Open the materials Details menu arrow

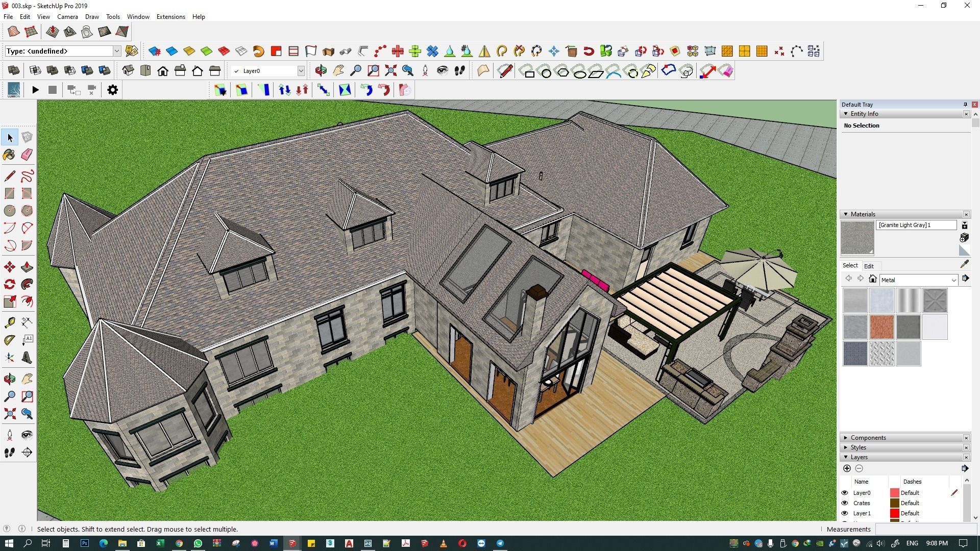point(965,279)
